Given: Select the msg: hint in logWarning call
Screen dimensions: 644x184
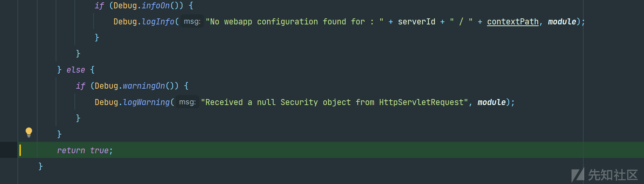Looking at the screenshot, I should point(187,102).
